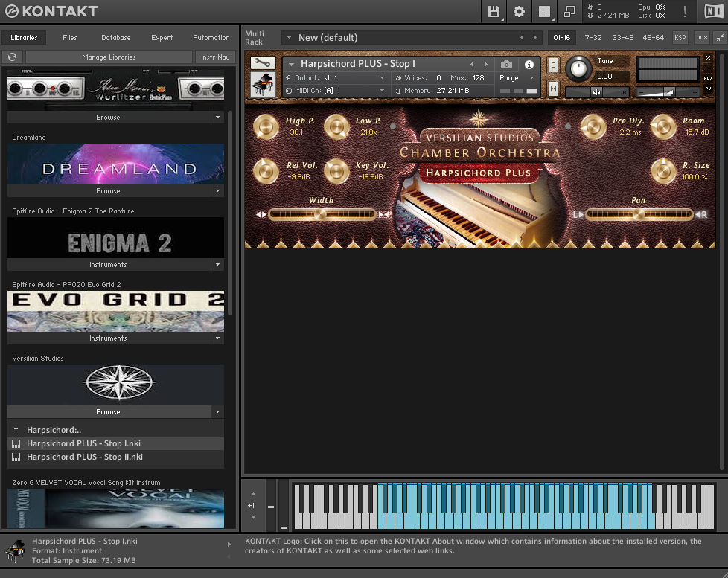728x578 pixels.
Task: Switch to the Files tab
Action: pyautogui.click(x=70, y=38)
